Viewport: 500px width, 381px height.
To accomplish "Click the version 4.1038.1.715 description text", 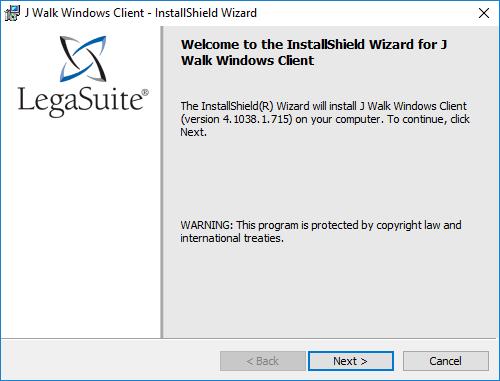I will pyautogui.click(x=325, y=119).
